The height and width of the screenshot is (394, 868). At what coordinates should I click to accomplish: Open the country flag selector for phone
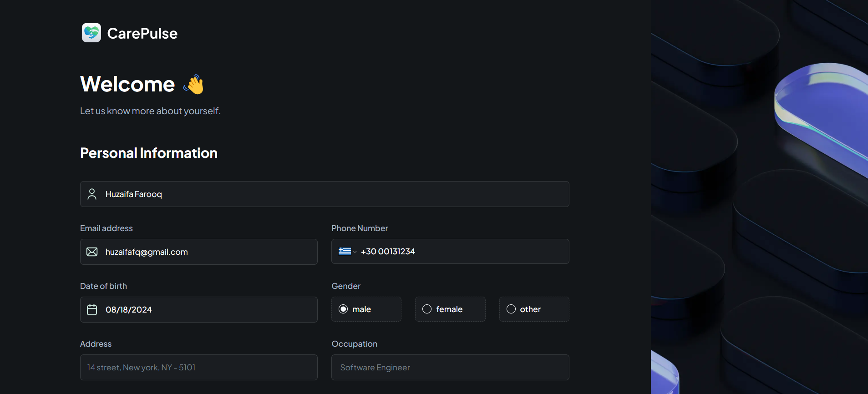tap(347, 252)
